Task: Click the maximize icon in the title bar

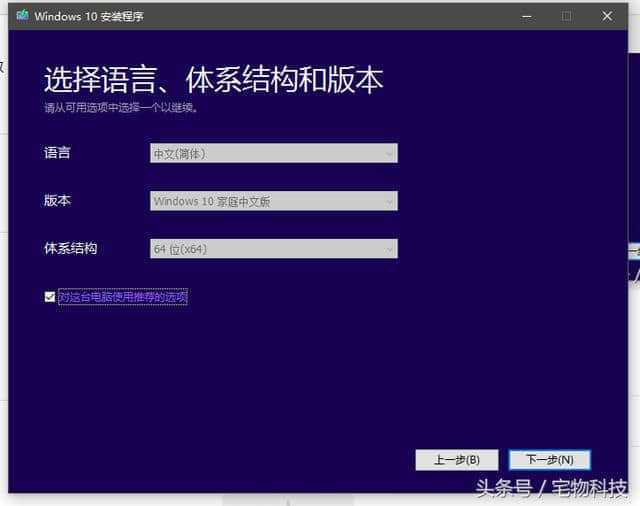Action: point(567,16)
